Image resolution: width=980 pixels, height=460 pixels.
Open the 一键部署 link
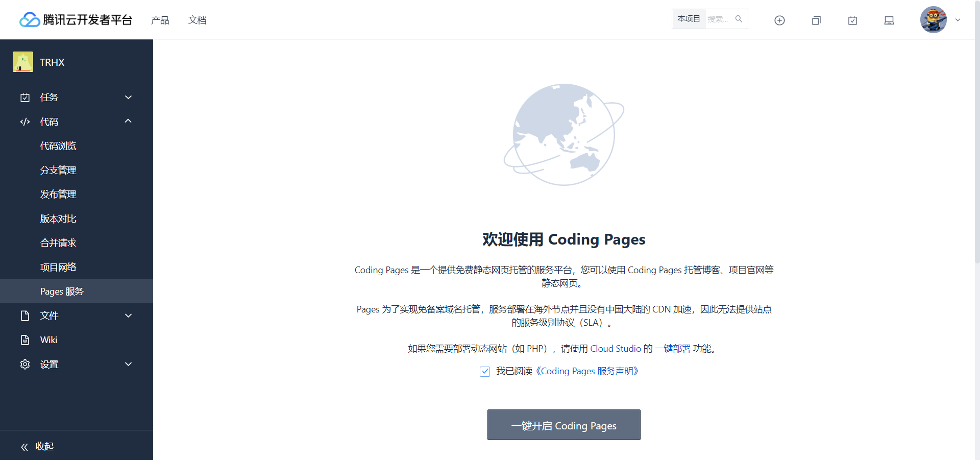click(673, 349)
